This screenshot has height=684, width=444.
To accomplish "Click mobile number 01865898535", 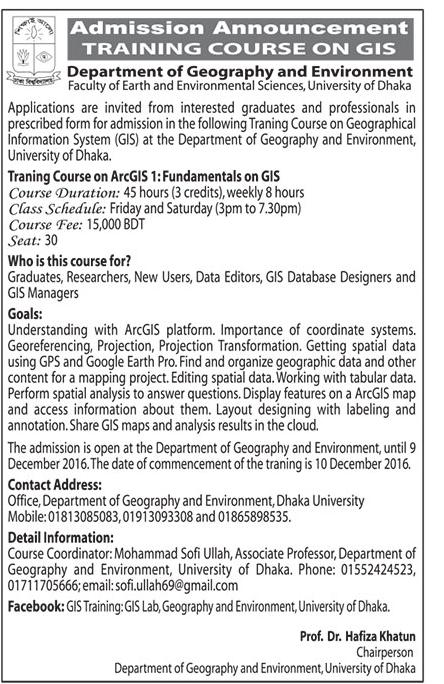I will point(254,517).
